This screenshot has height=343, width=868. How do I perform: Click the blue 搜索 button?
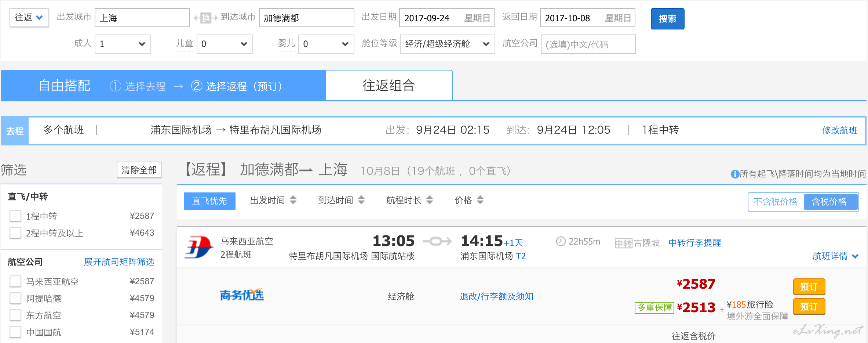click(x=667, y=19)
